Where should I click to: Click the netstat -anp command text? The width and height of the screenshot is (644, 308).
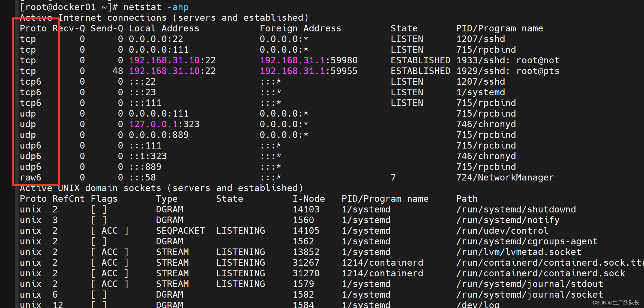pyautogui.click(x=156, y=7)
